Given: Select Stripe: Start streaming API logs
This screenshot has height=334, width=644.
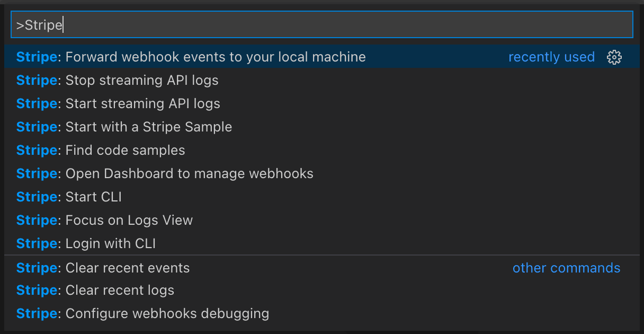Looking at the screenshot, I should [322, 103].
